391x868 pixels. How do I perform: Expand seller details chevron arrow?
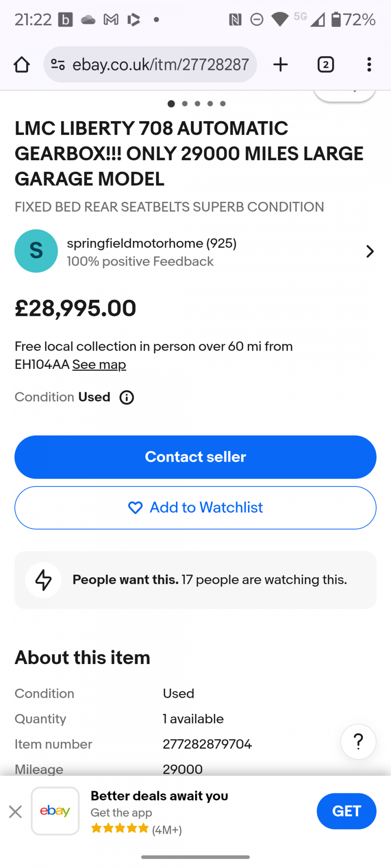370,252
